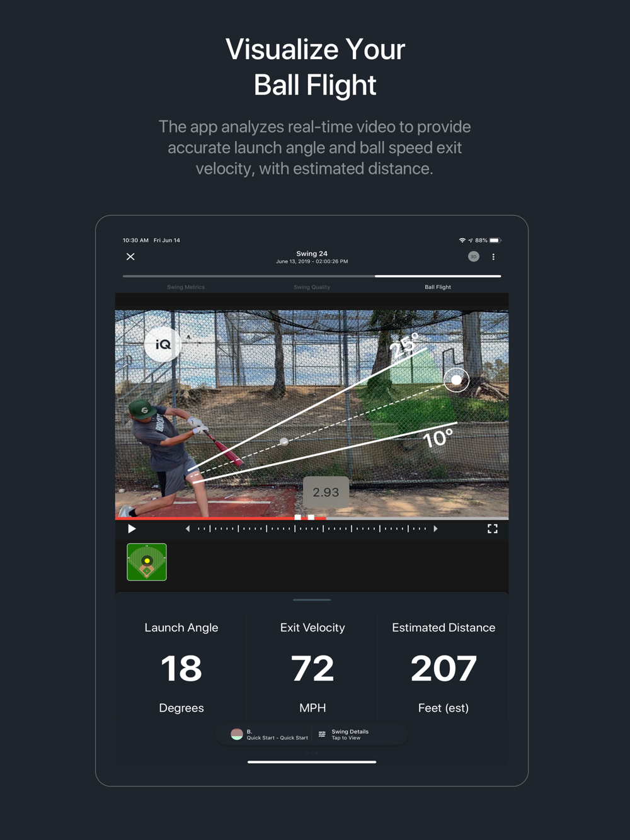This screenshot has width=630, height=840.
Task: Enter fullscreen video mode
Action: click(x=493, y=529)
